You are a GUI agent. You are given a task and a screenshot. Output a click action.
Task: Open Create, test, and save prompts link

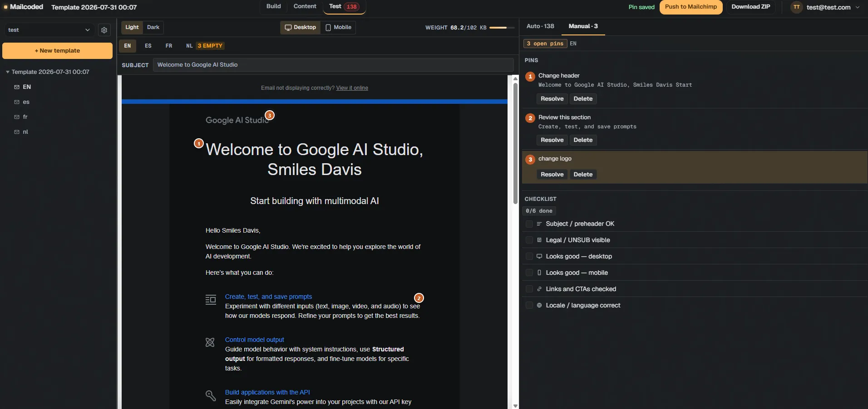(268, 297)
